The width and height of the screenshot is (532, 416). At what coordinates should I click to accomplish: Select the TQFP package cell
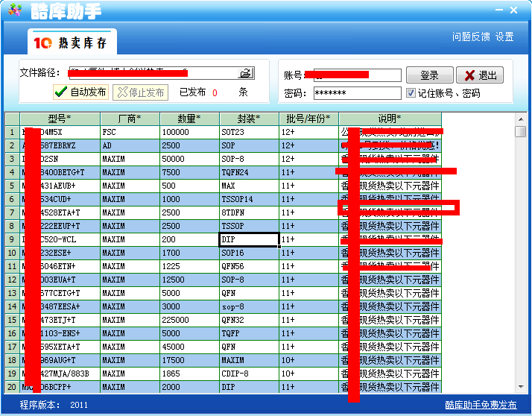pos(249,333)
